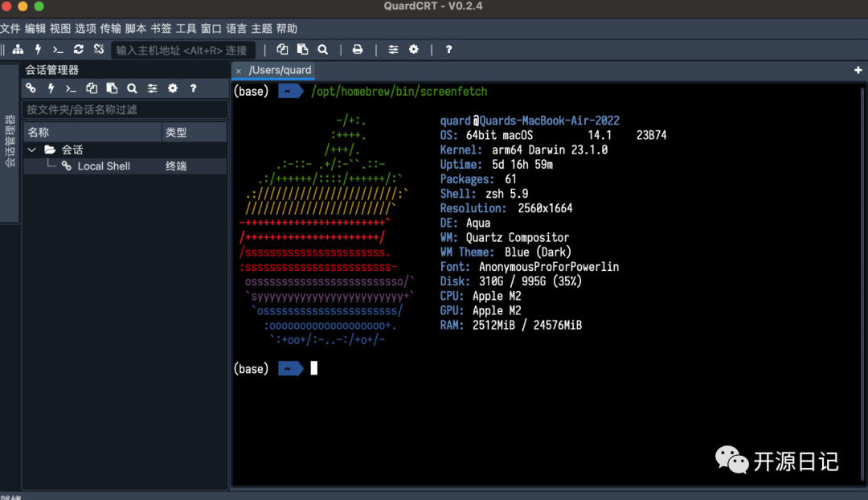Screen dimensions: 868x500
Task: Open the 主题 menu
Action: tap(261, 29)
